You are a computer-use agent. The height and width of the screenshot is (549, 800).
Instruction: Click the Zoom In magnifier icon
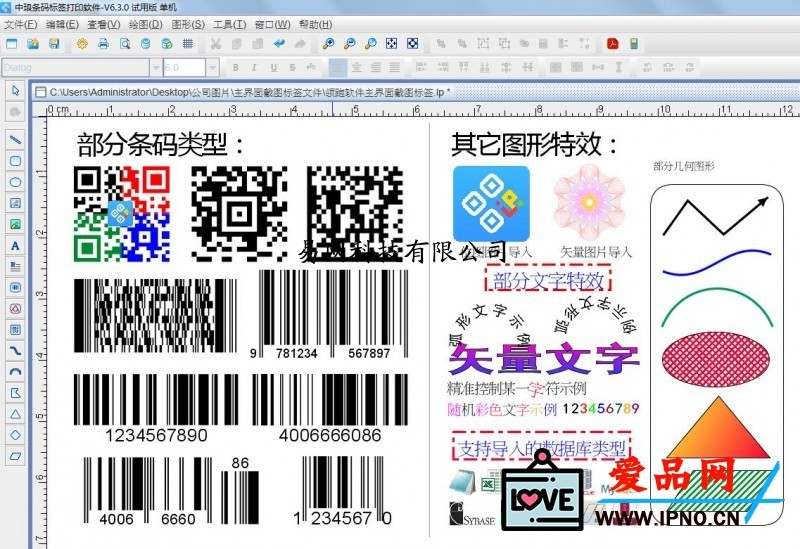[x=329, y=44]
